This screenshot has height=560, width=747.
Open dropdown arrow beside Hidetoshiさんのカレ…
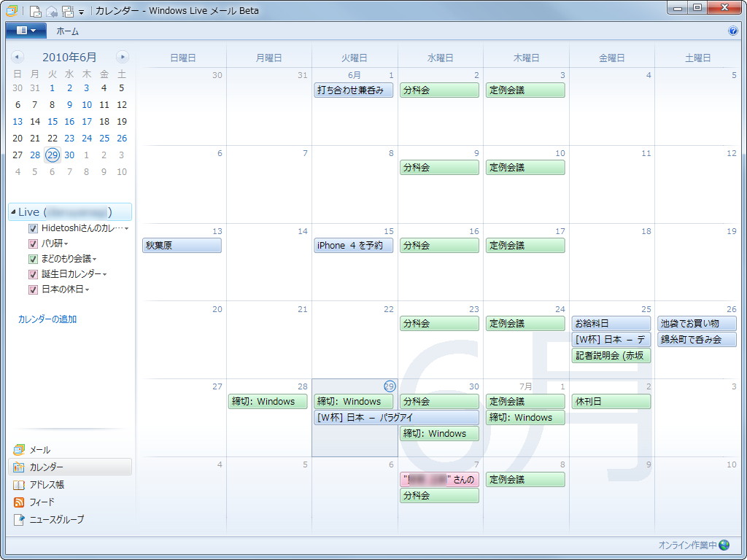tap(126, 229)
